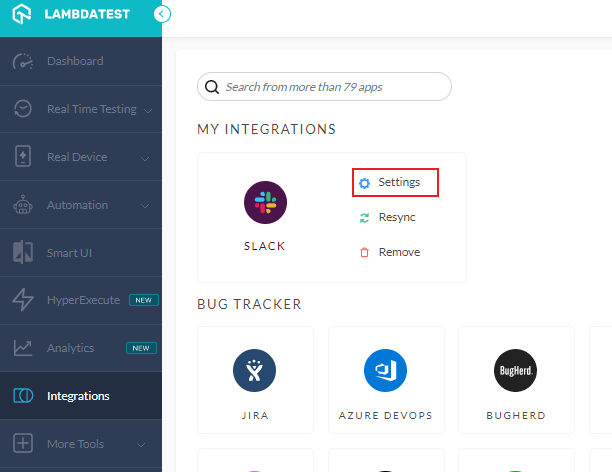Click the BugHerd logo icon

click(516, 370)
